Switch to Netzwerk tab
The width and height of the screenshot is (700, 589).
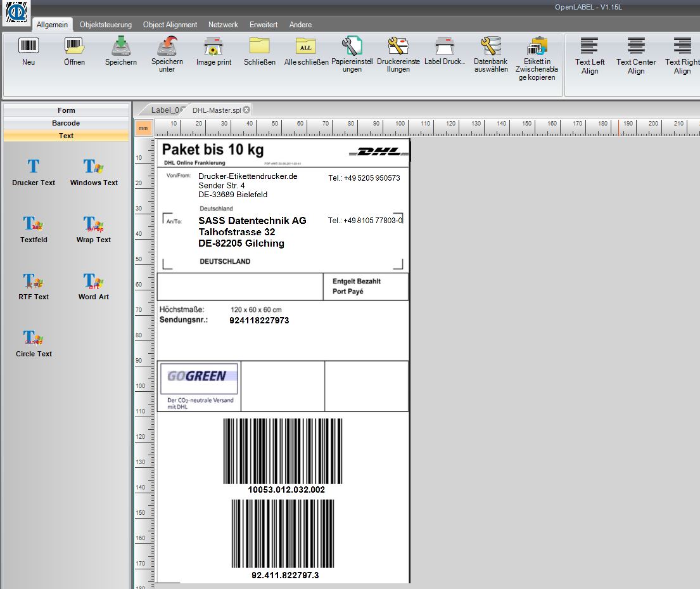tap(223, 25)
